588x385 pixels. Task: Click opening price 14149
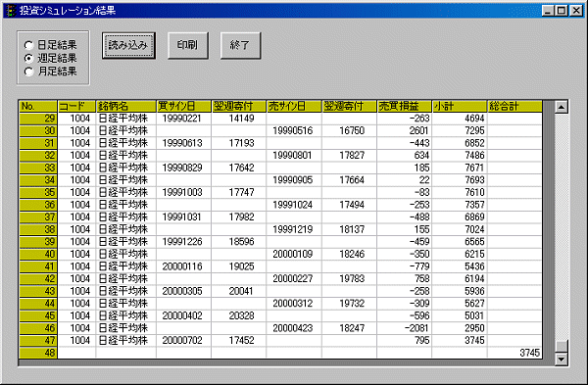pos(241,119)
